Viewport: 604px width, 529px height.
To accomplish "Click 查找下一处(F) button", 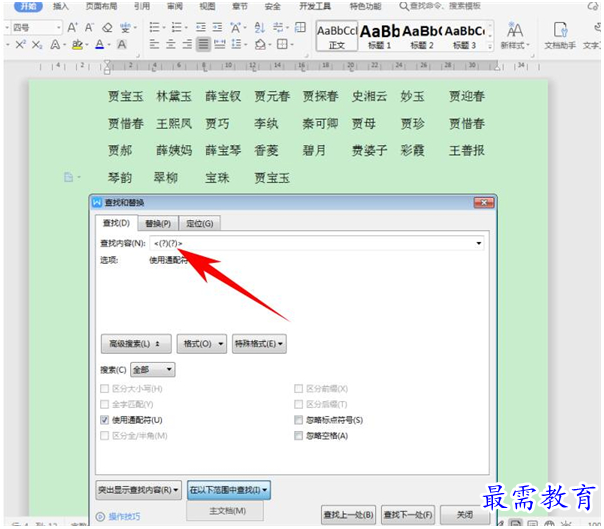I will pos(408,515).
